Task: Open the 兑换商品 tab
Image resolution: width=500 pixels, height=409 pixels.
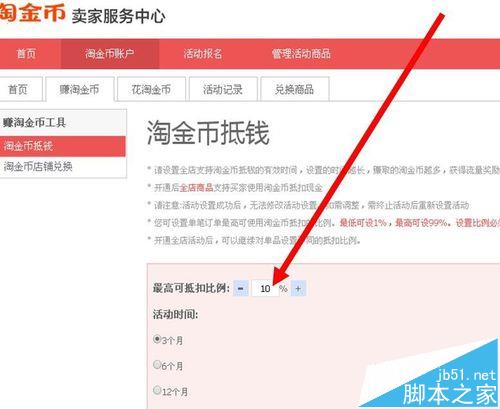Action: pyautogui.click(x=295, y=89)
